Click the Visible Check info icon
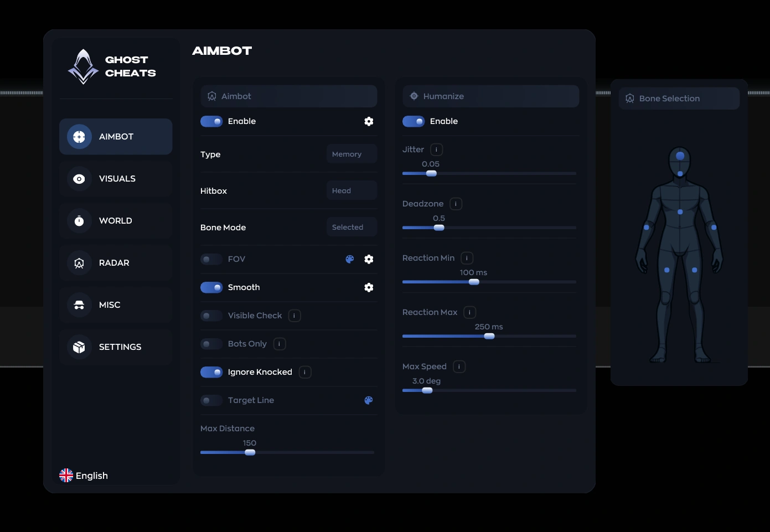This screenshot has width=770, height=532. point(294,316)
